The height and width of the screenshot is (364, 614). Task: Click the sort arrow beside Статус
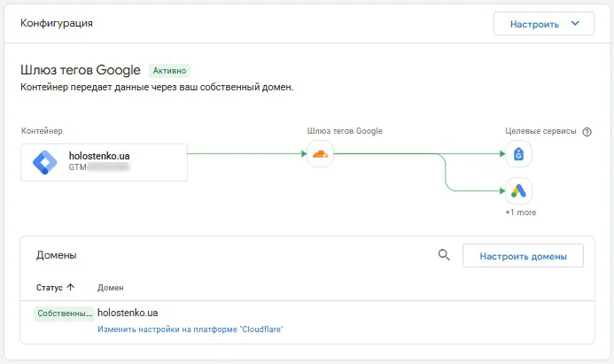point(71,287)
